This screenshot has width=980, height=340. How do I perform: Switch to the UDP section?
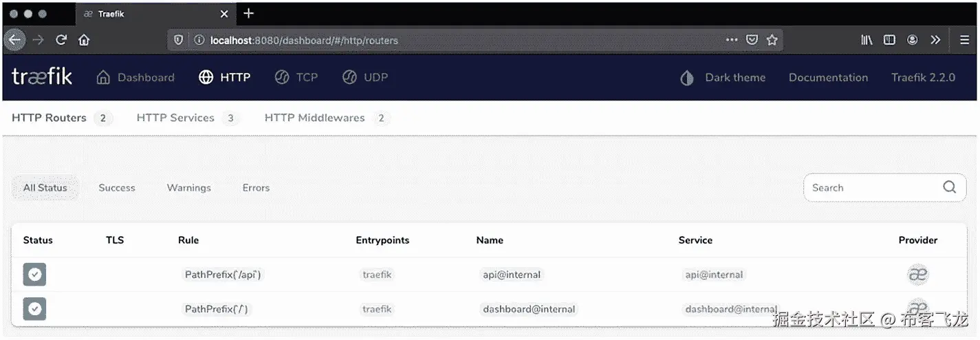(365, 77)
